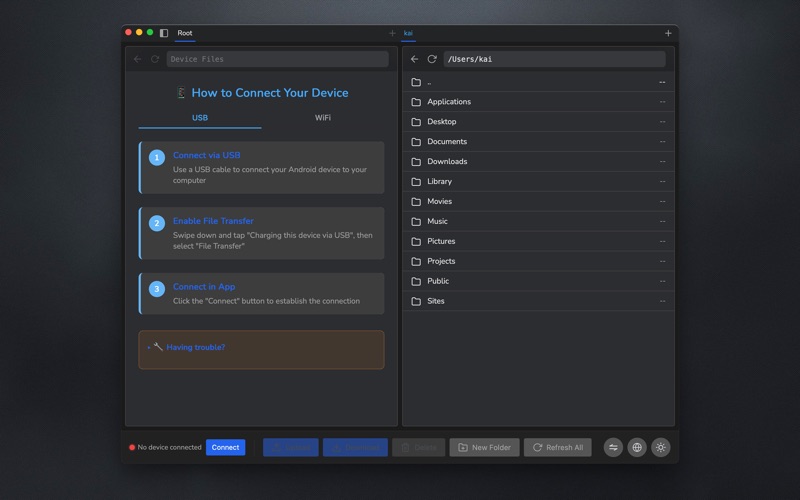Click the Device Files path field
Screen dimensions: 800x500
278,59
